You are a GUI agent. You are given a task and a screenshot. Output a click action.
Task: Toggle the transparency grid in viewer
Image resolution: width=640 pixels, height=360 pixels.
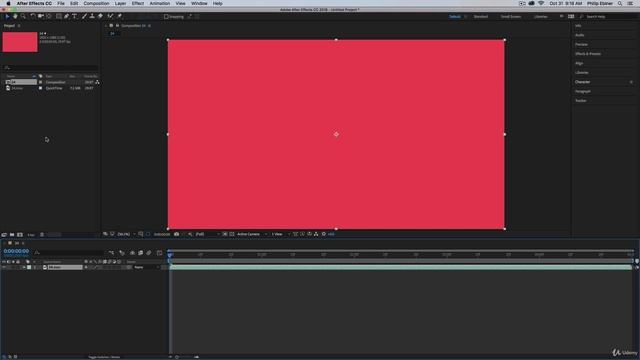(x=232, y=234)
